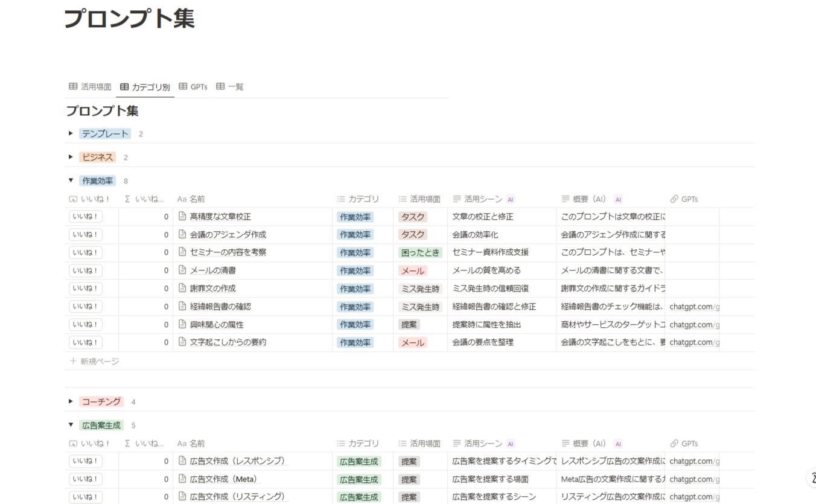Open page icon of 文字起こしからの要約
The image size is (816, 504).
(x=182, y=342)
